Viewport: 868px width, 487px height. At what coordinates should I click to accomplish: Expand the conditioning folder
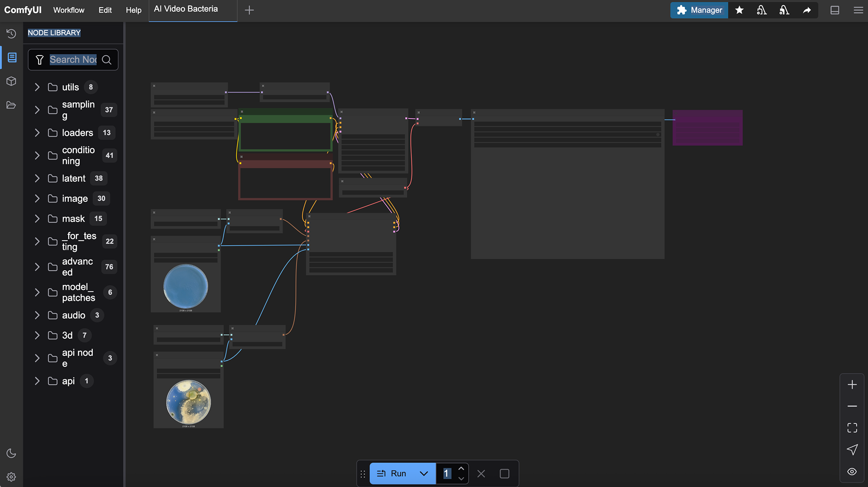tap(37, 156)
